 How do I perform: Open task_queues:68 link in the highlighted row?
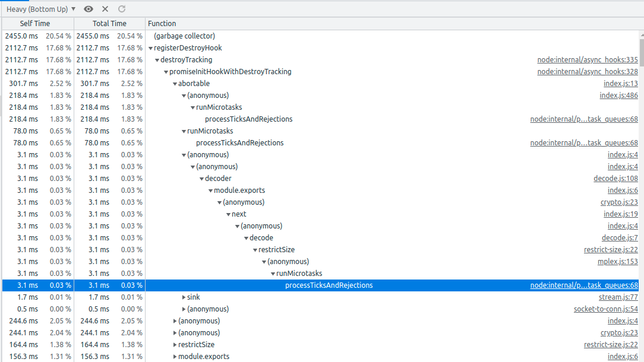584,285
